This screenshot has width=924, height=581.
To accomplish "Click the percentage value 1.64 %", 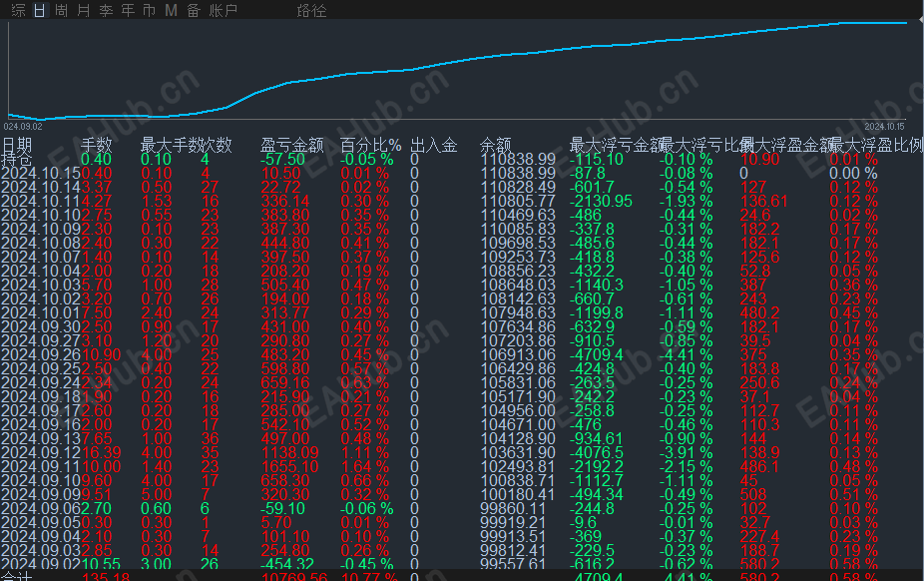I will [365, 466].
